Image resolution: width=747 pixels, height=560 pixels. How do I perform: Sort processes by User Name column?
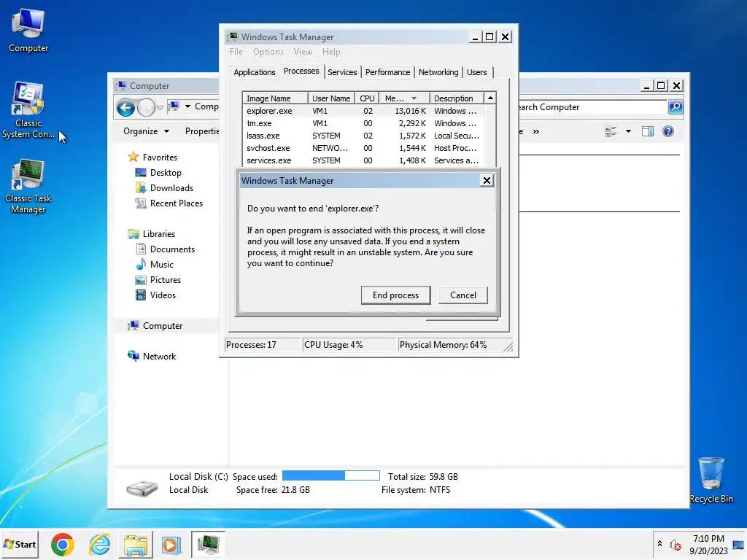click(331, 98)
